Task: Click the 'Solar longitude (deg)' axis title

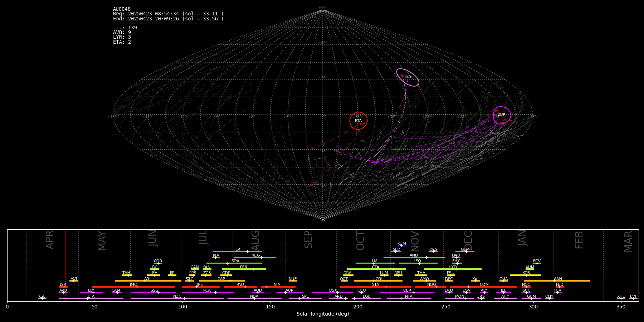Action: pos(323,314)
